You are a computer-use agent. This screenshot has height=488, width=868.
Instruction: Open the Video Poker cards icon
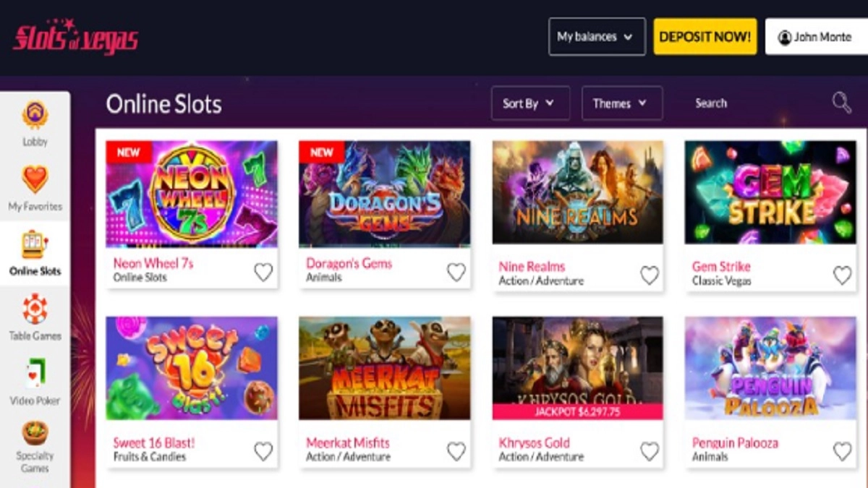(x=35, y=374)
